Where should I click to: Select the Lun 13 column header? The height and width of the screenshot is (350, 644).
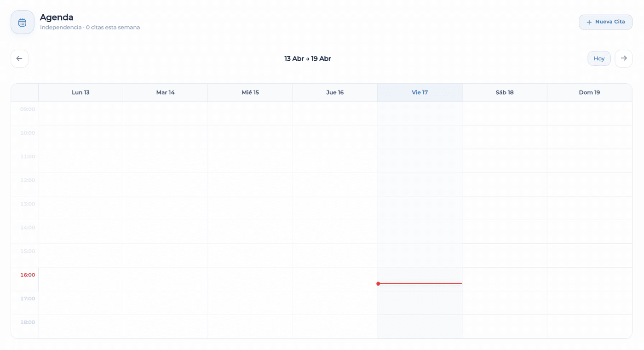[x=80, y=92]
